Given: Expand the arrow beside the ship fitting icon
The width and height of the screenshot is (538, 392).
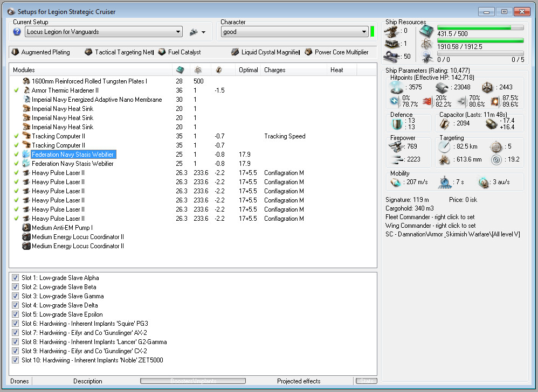Looking at the screenshot, I should [x=203, y=32].
